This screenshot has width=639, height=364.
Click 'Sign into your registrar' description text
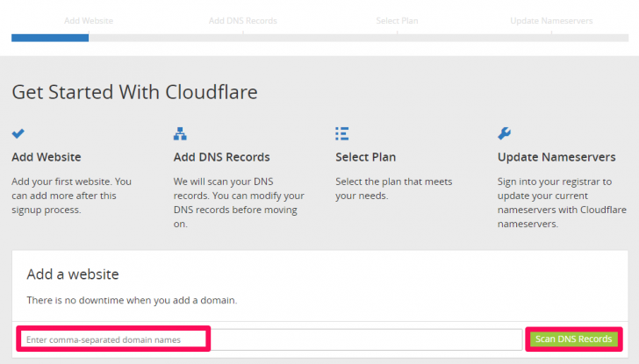562,203
